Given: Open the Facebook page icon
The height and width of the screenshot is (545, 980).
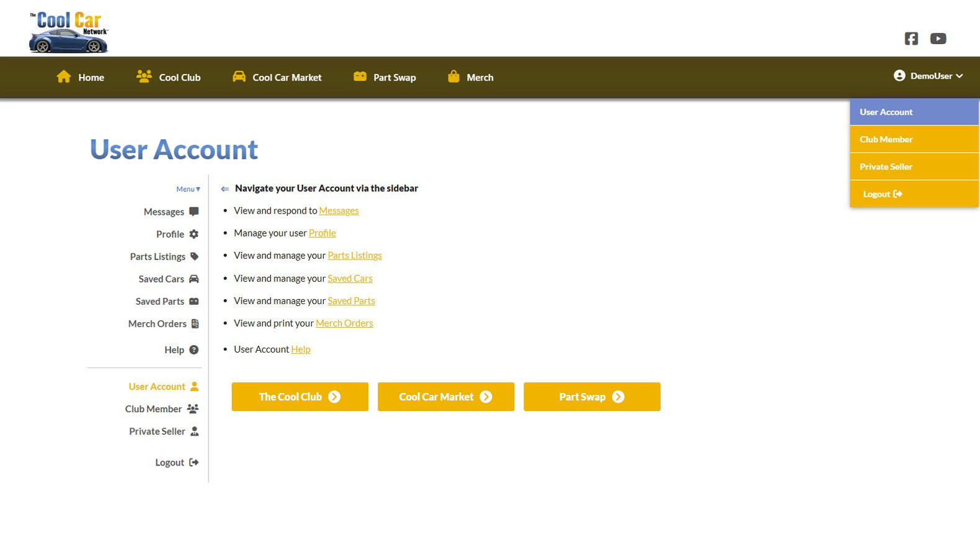Looking at the screenshot, I should pyautogui.click(x=911, y=38).
